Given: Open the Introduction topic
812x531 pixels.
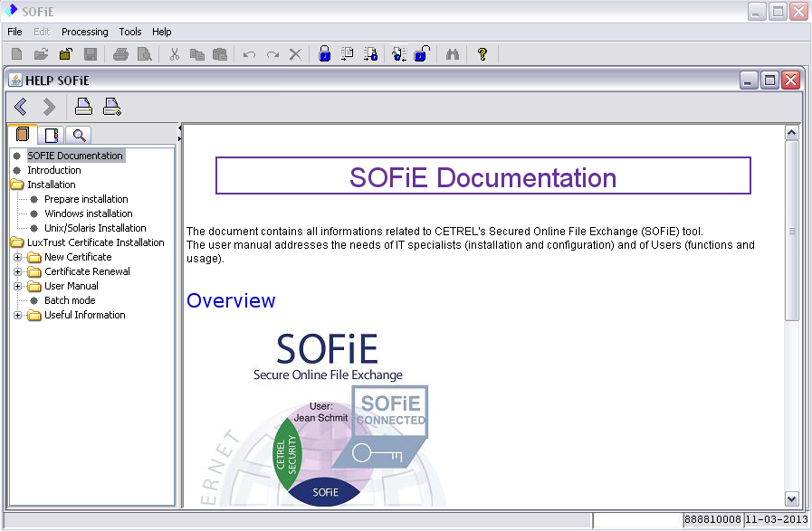Looking at the screenshot, I should [53, 170].
